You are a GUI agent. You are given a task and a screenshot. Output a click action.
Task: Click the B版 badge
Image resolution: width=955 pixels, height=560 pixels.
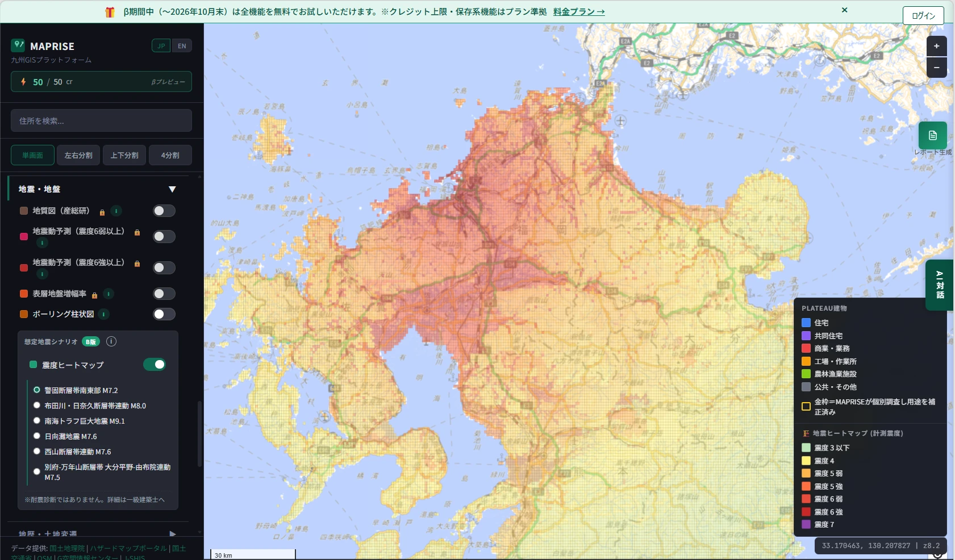click(x=91, y=341)
